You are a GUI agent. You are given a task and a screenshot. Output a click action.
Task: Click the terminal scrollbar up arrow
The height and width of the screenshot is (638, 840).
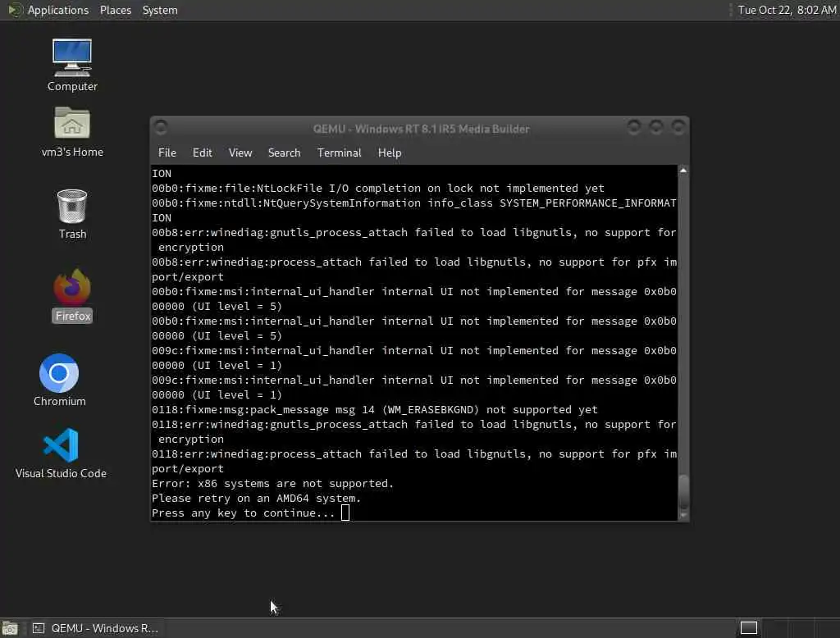[683, 171]
